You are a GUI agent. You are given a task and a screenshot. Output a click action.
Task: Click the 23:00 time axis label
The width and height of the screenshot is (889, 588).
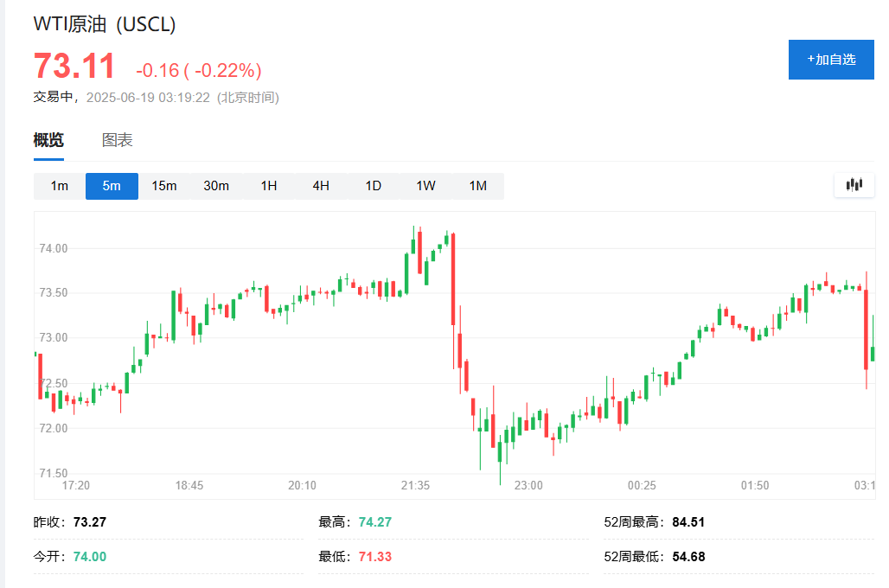point(528,485)
